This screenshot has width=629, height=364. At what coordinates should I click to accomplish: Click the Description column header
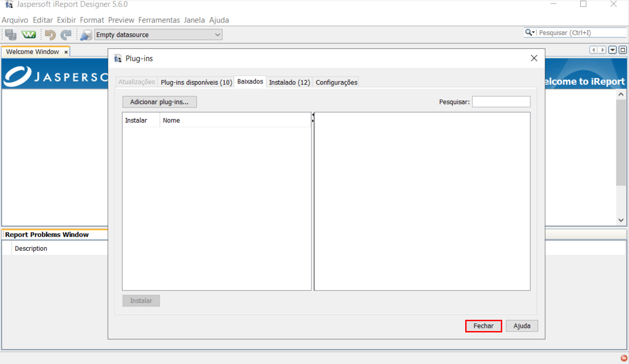pyautogui.click(x=31, y=249)
